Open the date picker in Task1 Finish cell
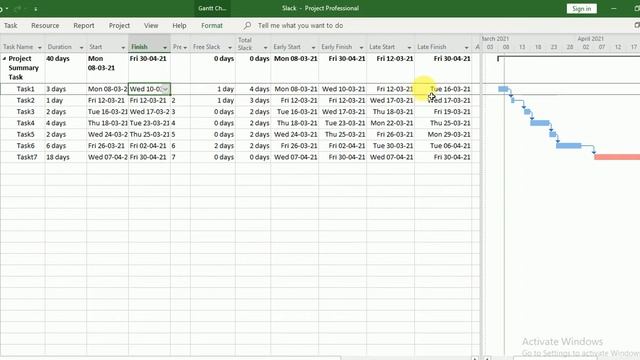This screenshot has width=640, height=360. coord(165,89)
